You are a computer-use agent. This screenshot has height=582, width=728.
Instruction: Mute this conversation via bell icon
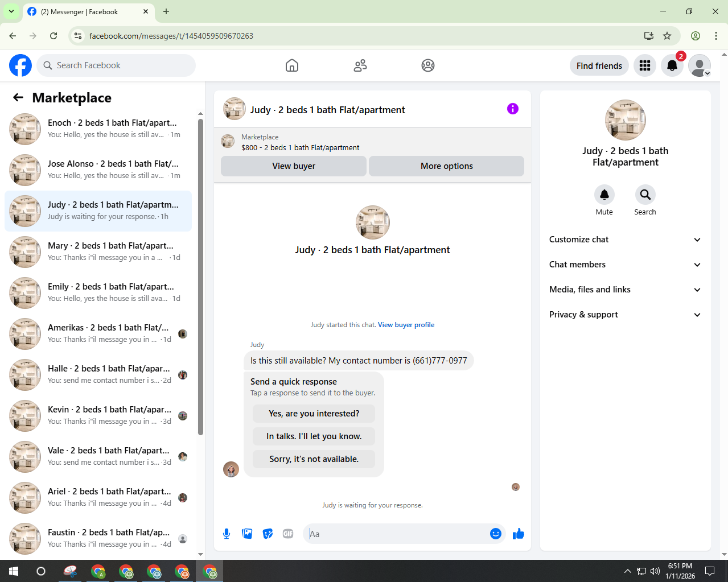pos(604,195)
